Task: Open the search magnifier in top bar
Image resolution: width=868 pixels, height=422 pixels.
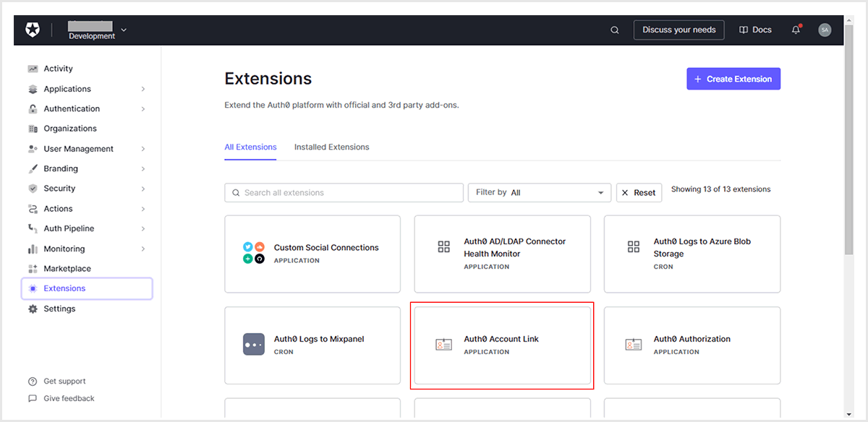Action: pyautogui.click(x=615, y=30)
